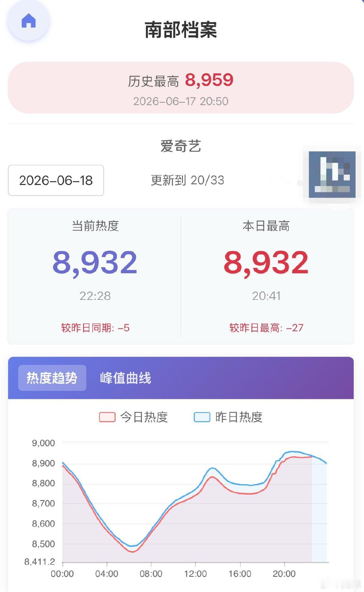Screen dimensions: 364x592
Task: Click the blue 昨日热度 legend swatch
Action: tap(202, 417)
